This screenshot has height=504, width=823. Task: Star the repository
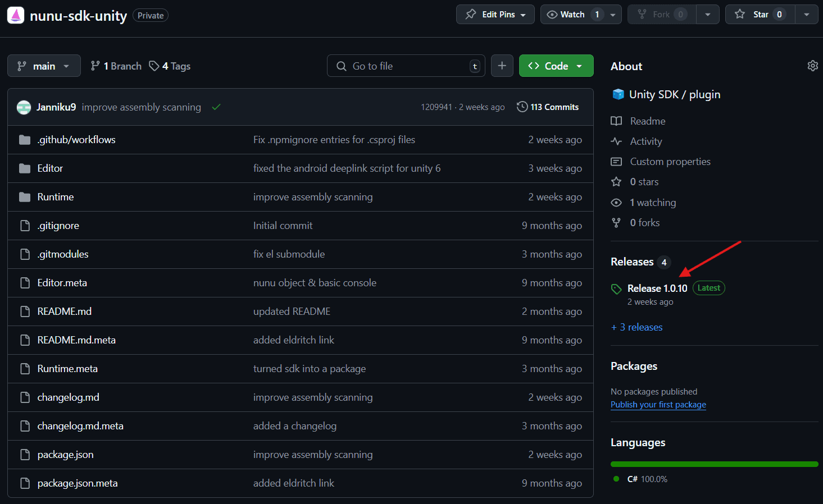(760, 15)
